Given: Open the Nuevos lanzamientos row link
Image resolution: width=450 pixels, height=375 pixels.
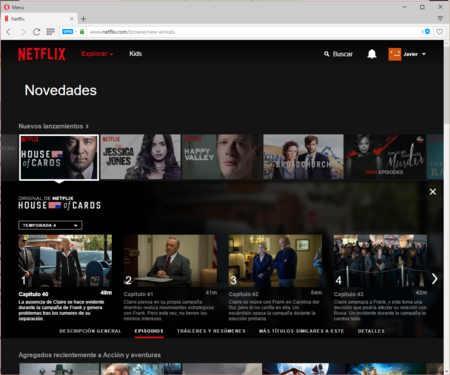Looking at the screenshot, I should point(54,126).
